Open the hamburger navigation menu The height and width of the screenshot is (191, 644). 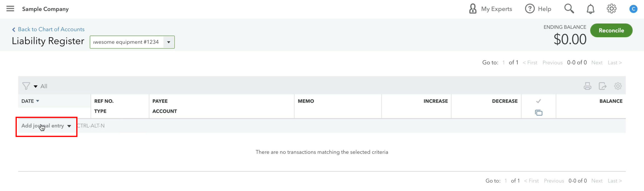pos(10,9)
